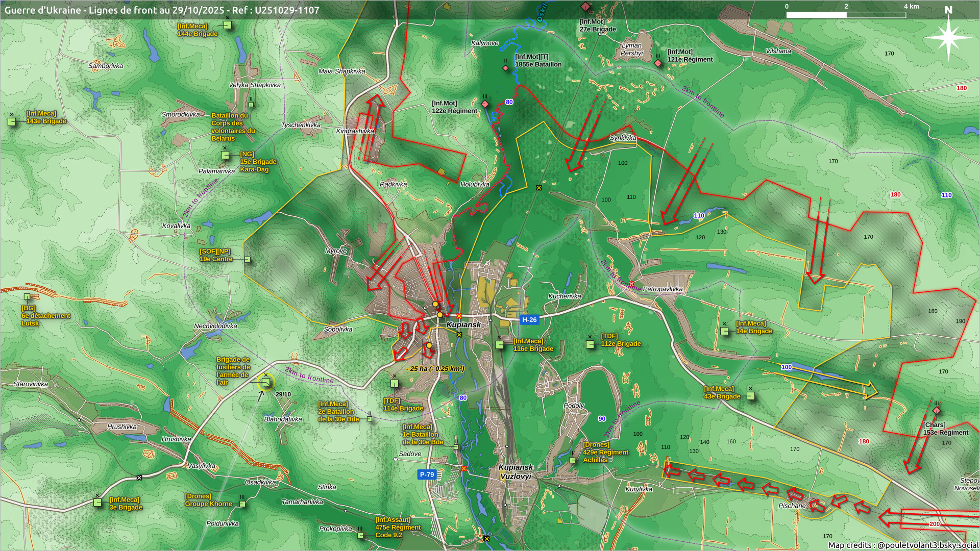Click the 143e Brigade green unit square
The image size is (980, 551).
pos(12,122)
